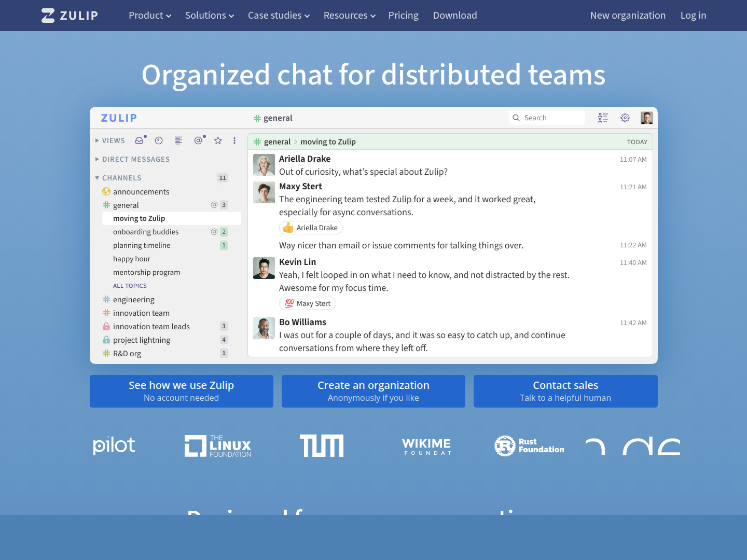Go to the Download page
This screenshot has width=747, height=560.
[455, 16]
